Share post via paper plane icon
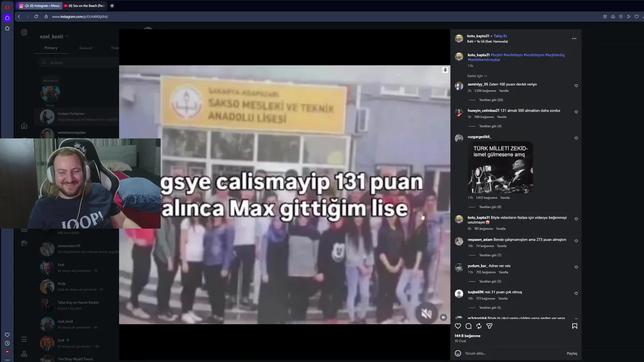 click(490, 326)
